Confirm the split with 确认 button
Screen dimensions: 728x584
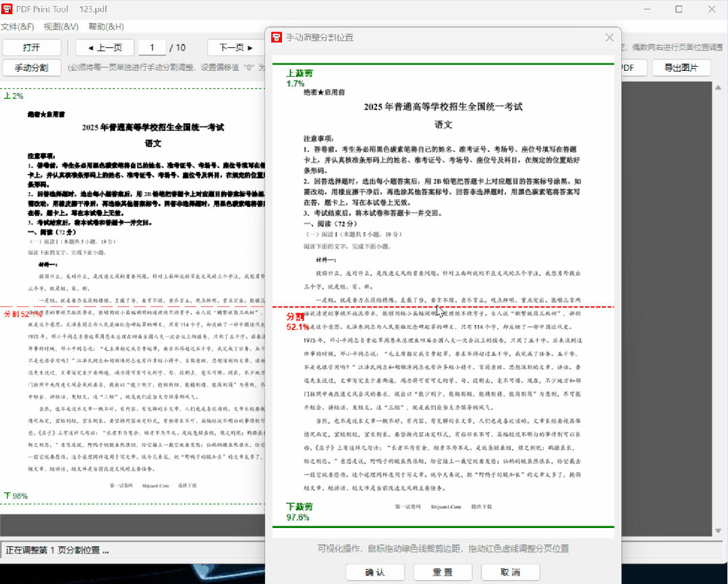coord(375,572)
